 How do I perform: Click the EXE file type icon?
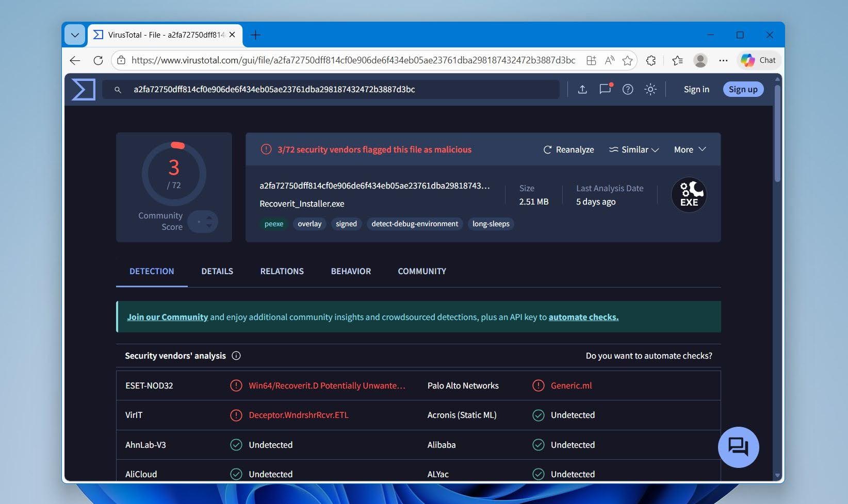[689, 195]
